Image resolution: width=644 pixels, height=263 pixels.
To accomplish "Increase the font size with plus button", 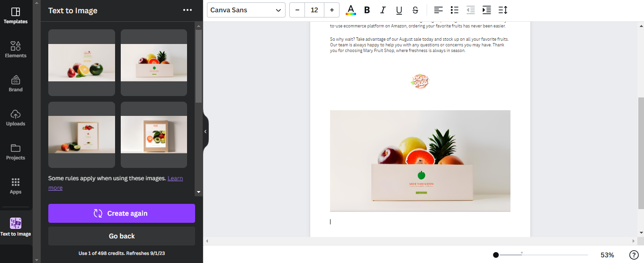I will [x=331, y=10].
